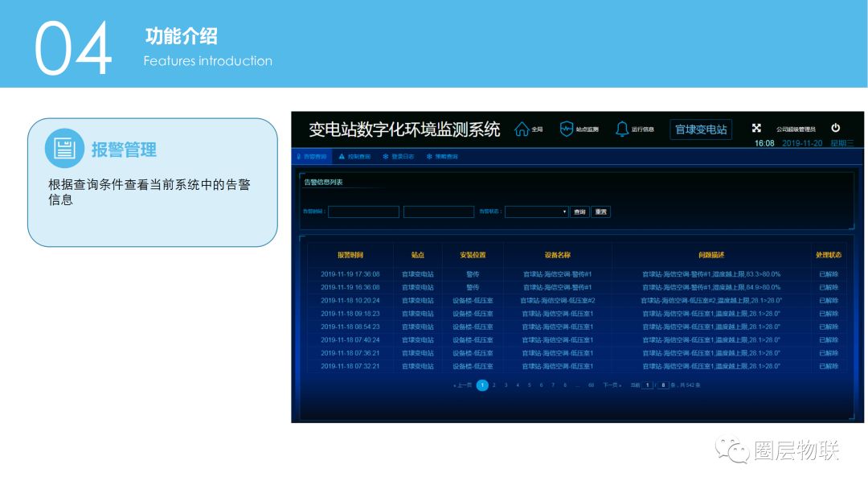Open the 告警查询 tab
The height and width of the screenshot is (489, 868).
(x=312, y=157)
